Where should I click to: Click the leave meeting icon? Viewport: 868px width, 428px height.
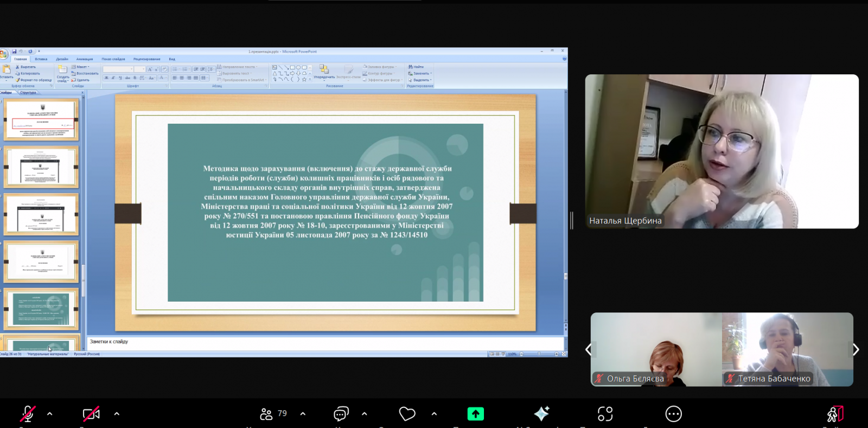tap(835, 414)
